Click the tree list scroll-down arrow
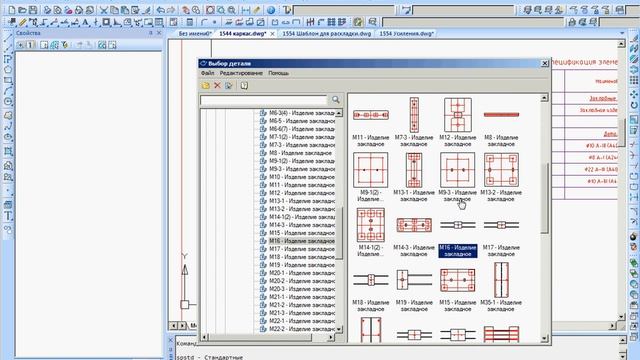The image size is (640, 360). 339,329
